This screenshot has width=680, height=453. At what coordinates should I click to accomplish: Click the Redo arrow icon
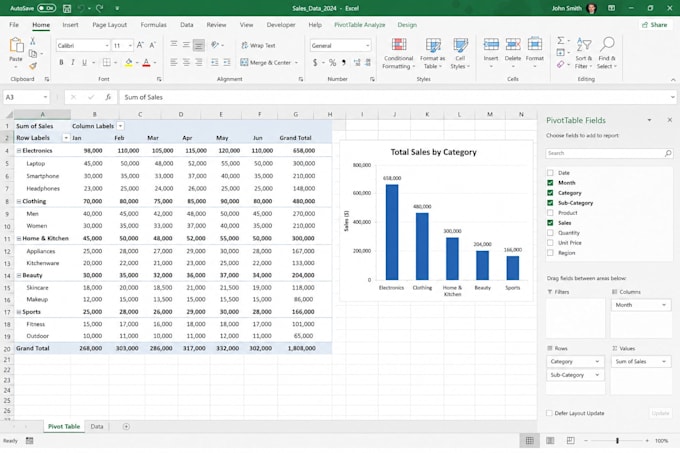[99, 8]
